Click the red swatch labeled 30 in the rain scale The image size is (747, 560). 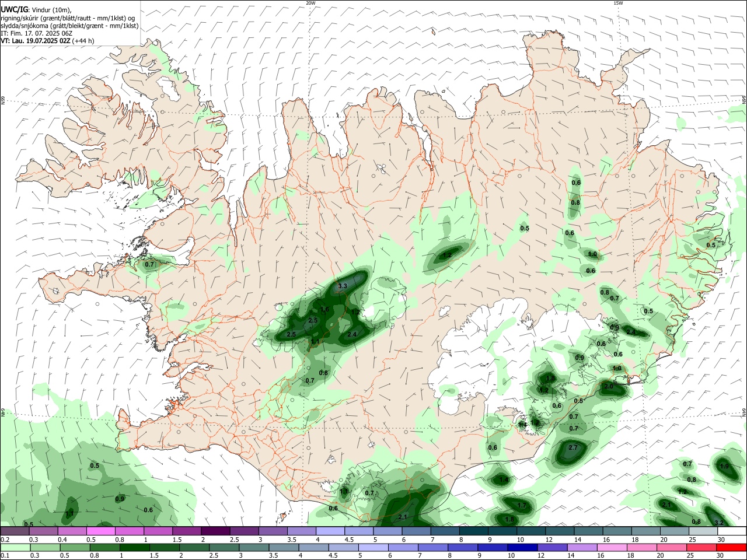pyautogui.click(x=731, y=548)
